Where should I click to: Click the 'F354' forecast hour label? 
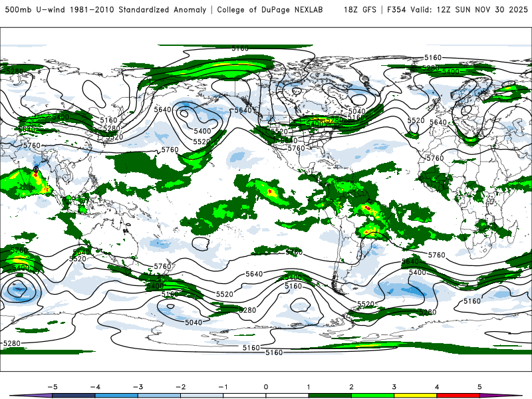396,9
